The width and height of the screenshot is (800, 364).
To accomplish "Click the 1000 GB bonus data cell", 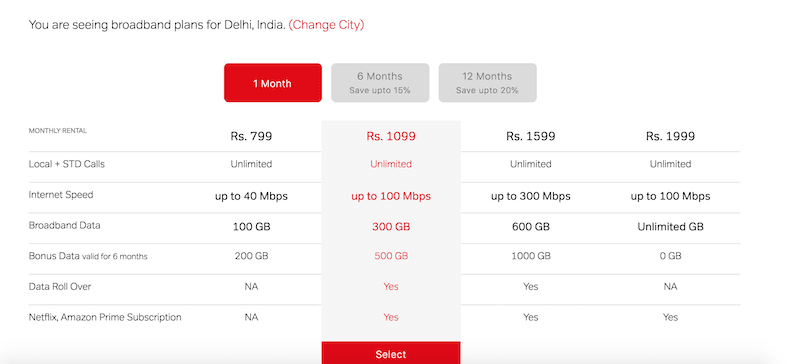I will click(x=531, y=256).
